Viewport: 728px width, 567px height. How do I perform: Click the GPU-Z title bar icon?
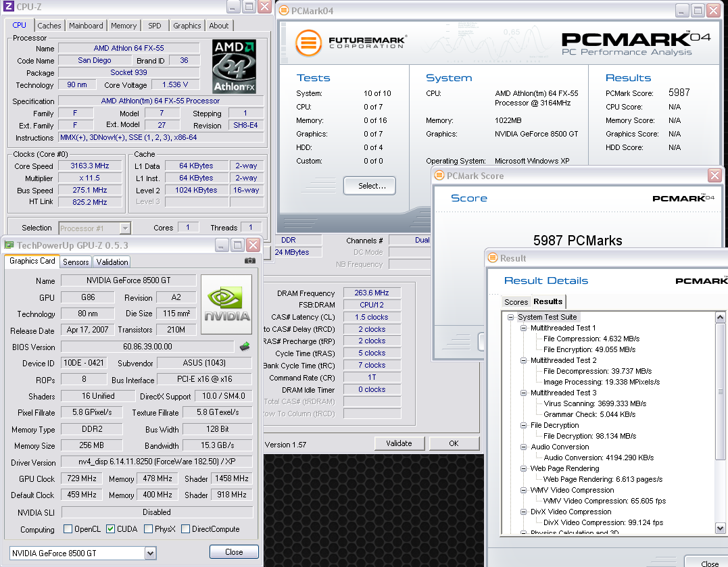(x=9, y=245)
